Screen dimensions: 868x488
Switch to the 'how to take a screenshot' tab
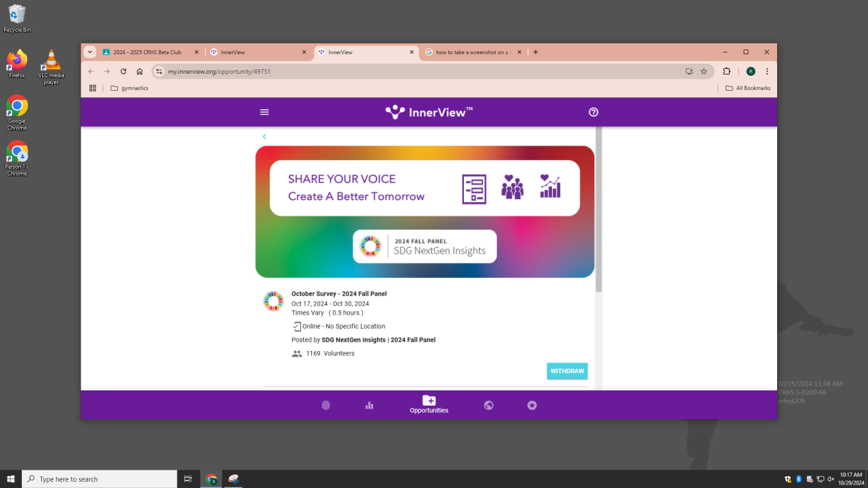pos(473,52)
